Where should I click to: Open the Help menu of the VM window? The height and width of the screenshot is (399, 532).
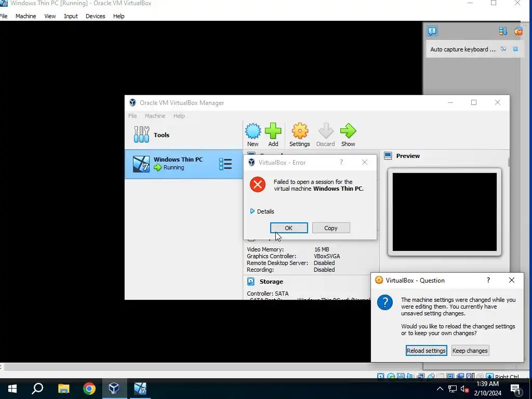coord(119,16)
